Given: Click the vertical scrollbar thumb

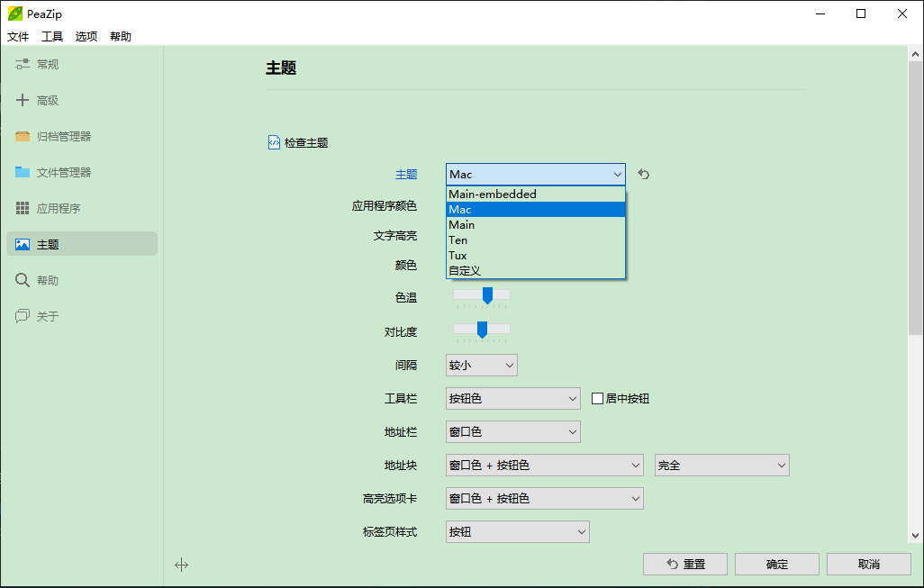Looking at the screenshot, I should [x=915, y=198].
